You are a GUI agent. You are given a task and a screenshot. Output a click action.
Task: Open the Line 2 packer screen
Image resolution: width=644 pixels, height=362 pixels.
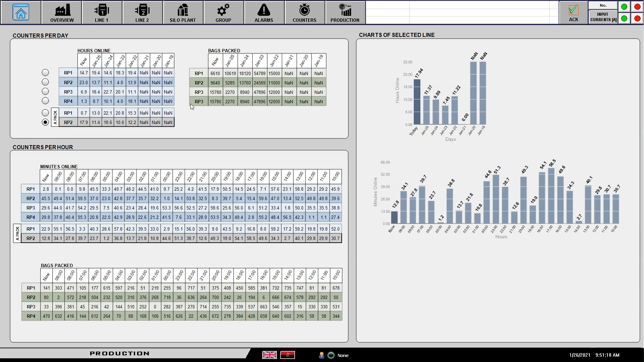(x=142, y=13)
